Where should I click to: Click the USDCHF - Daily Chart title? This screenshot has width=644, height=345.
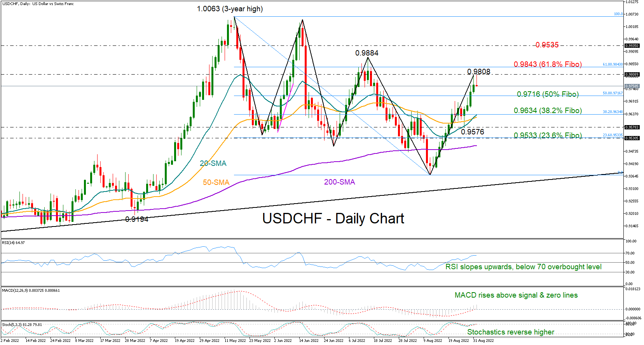[x=333, y=218]
